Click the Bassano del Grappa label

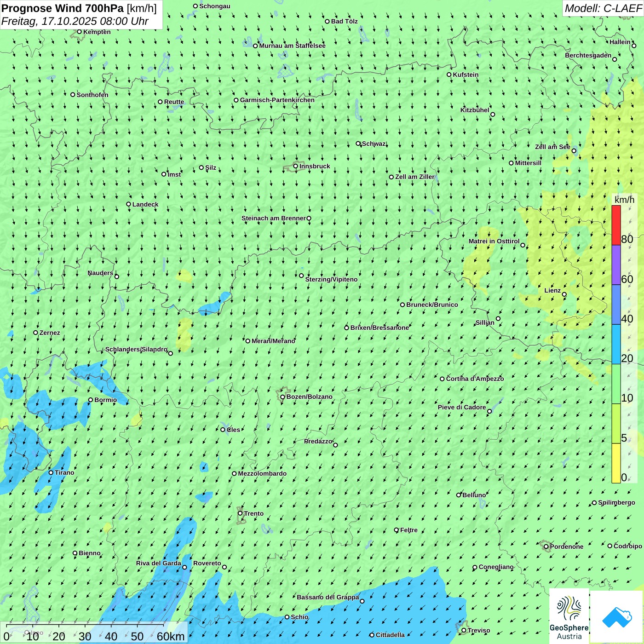[328, 597]
